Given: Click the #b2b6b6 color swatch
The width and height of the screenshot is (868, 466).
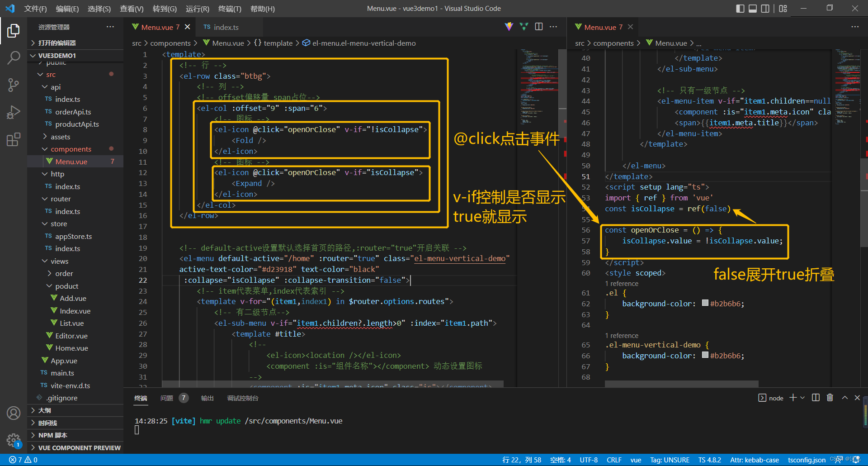Looking at the screenshot, I should [704, 303].
